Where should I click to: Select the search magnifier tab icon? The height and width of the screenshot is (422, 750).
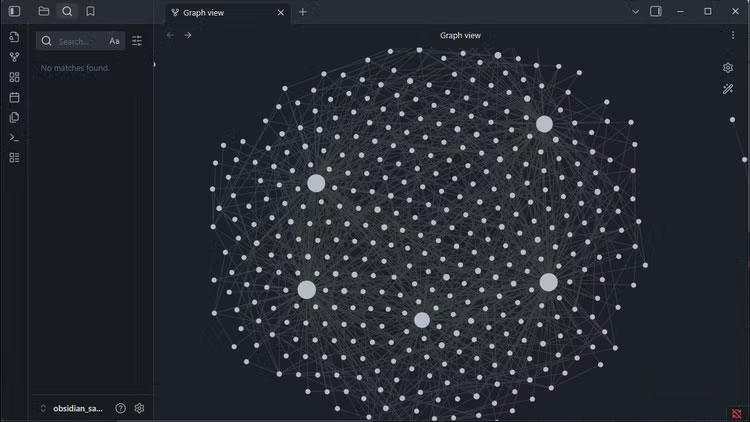click(x=67, y=11)
